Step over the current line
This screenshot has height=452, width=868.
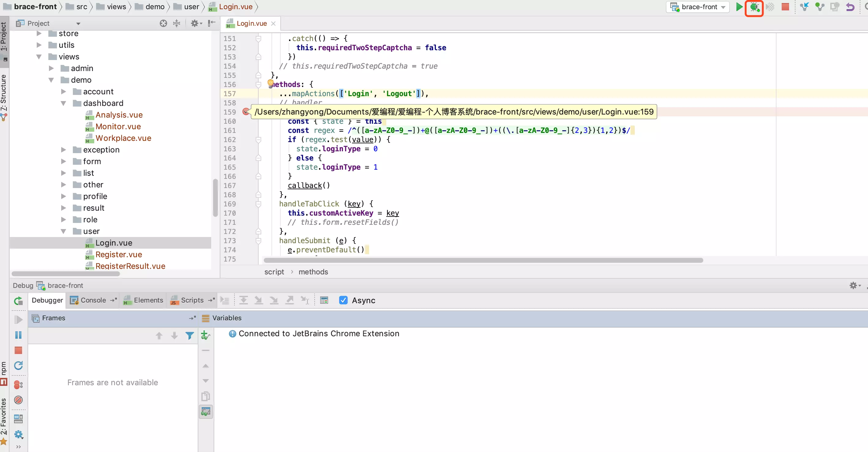[x=243, y=300]
